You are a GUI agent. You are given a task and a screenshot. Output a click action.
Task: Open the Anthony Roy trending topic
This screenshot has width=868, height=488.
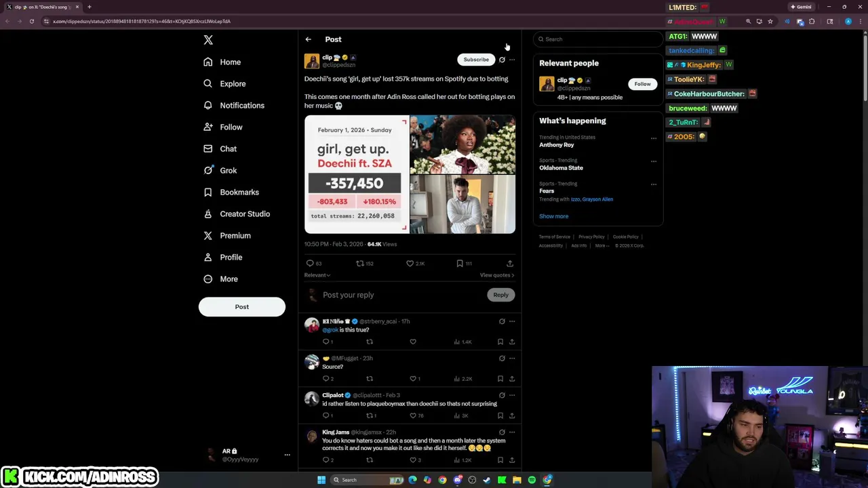click(x=557, y=145)
